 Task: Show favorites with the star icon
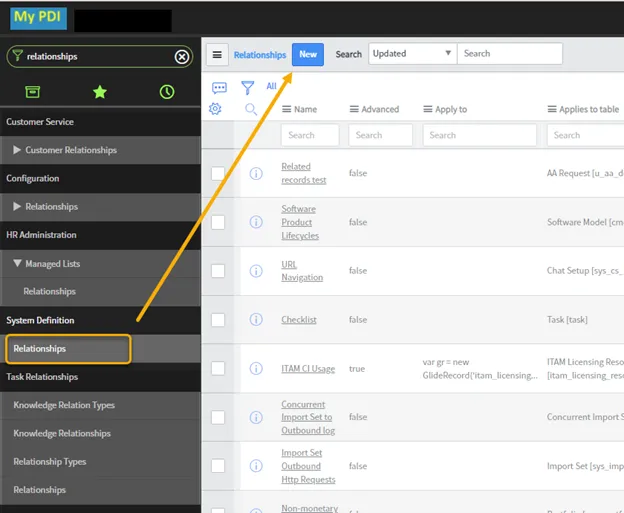99,92
